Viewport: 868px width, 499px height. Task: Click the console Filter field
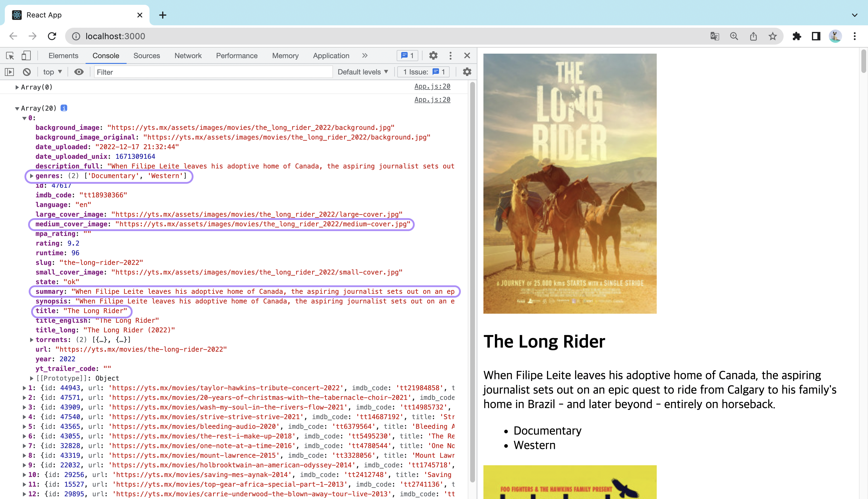213,72
